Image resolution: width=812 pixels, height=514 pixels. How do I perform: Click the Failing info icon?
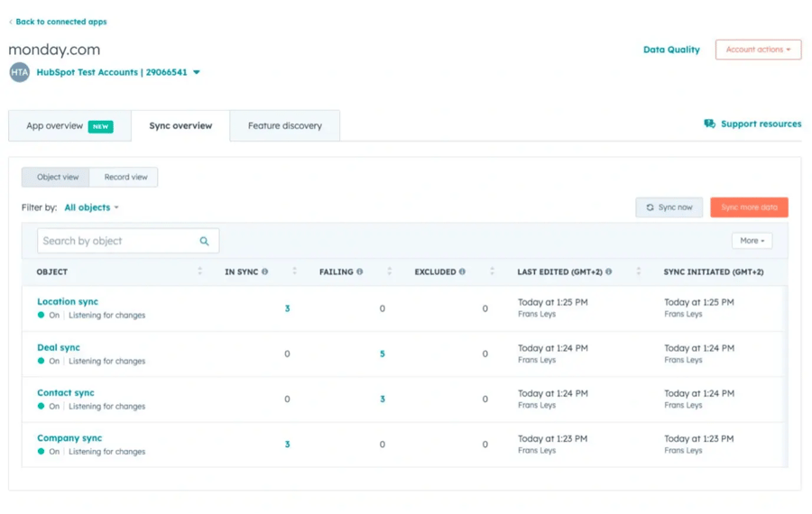coord(359,271)
